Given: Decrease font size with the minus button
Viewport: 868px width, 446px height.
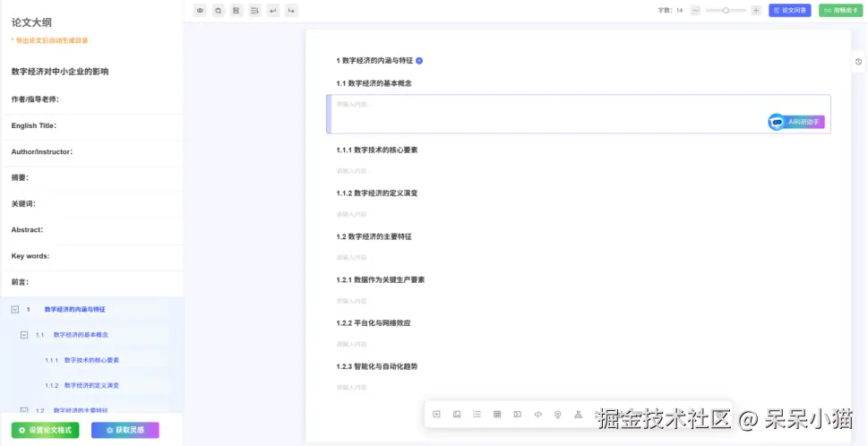Looking at the screenshot, I should point(696,10).
